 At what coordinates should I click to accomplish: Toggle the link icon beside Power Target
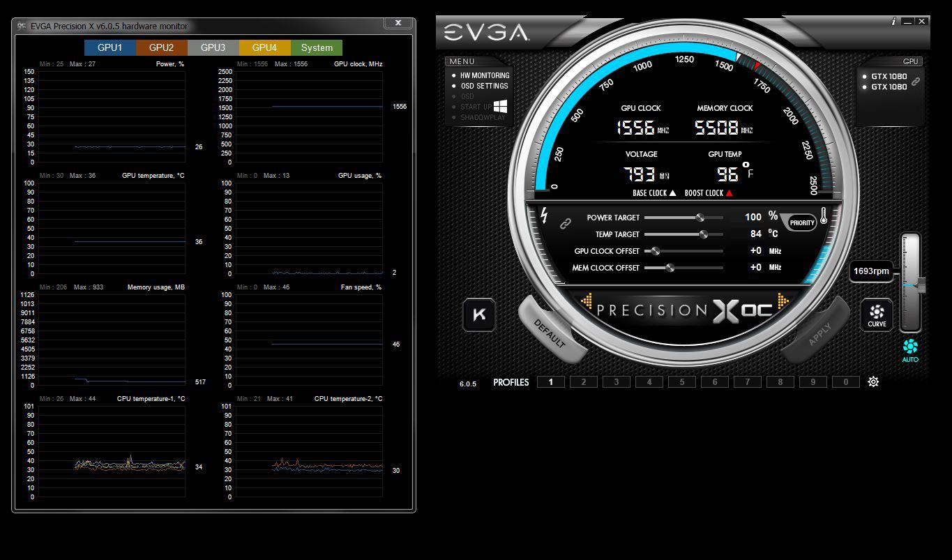566,224
